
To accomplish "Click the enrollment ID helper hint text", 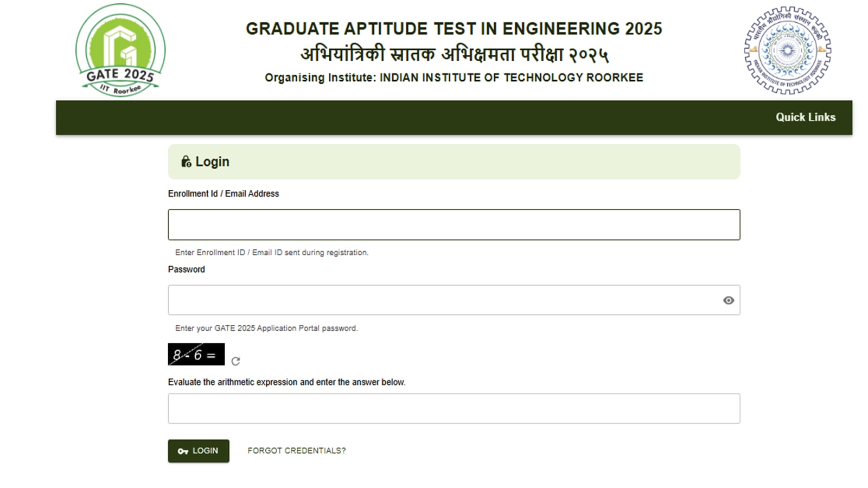I will click(271, 253).
